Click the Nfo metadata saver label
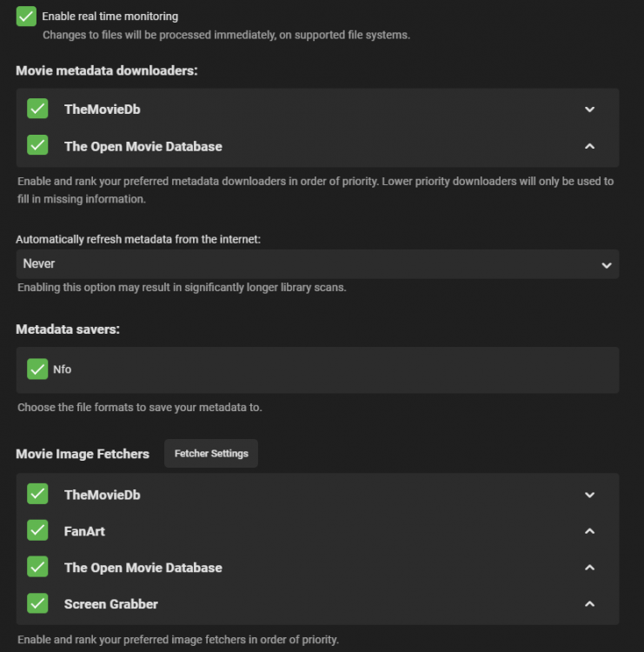This screenshot has width=644, height=652. tap(62, 369)
